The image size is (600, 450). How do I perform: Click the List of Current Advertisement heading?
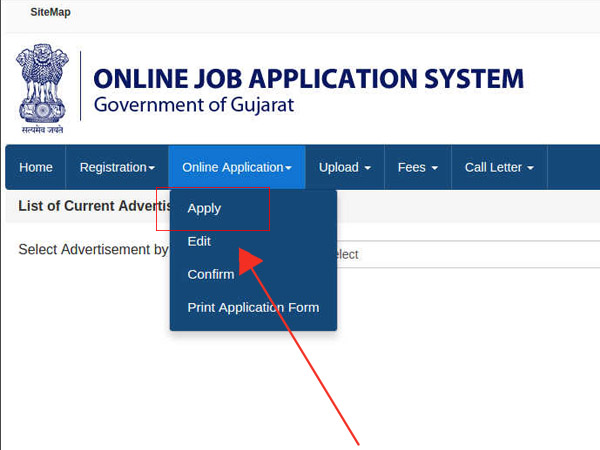(95, 206)
